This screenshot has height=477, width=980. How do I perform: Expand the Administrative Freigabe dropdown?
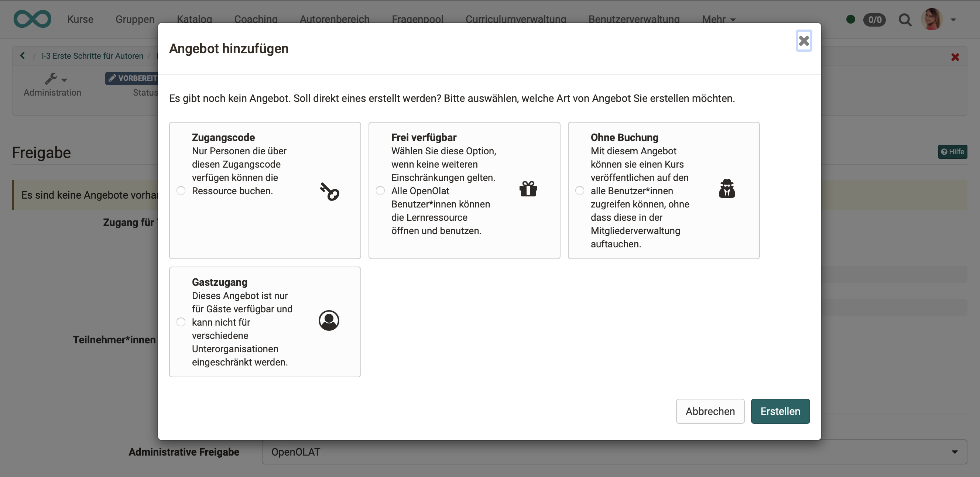[955, 452]
